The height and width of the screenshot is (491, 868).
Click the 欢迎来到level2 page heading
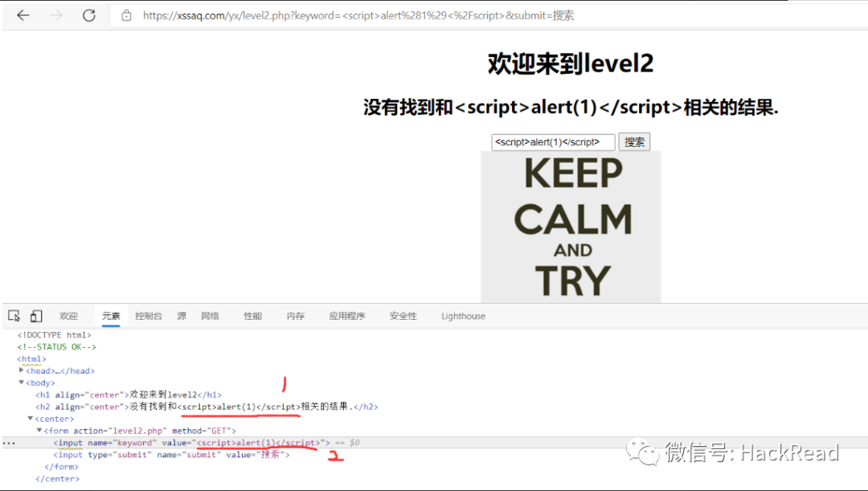[571, 63]
